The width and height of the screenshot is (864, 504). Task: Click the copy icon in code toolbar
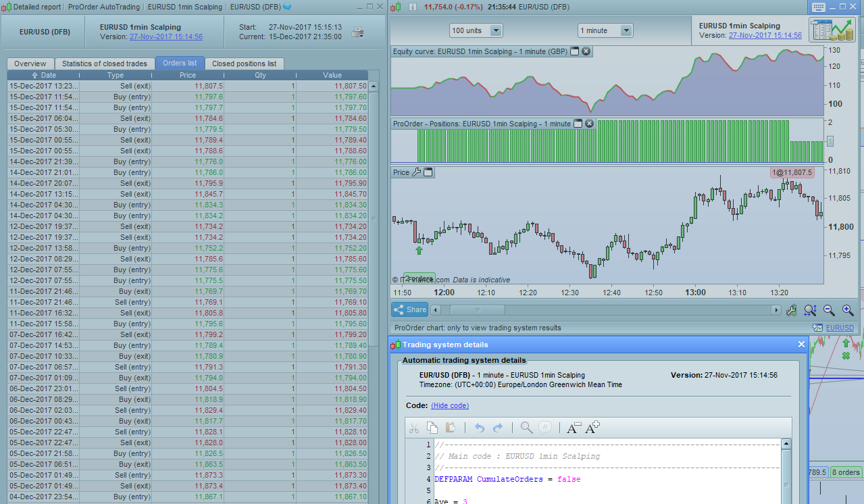[x=432, y=428]
